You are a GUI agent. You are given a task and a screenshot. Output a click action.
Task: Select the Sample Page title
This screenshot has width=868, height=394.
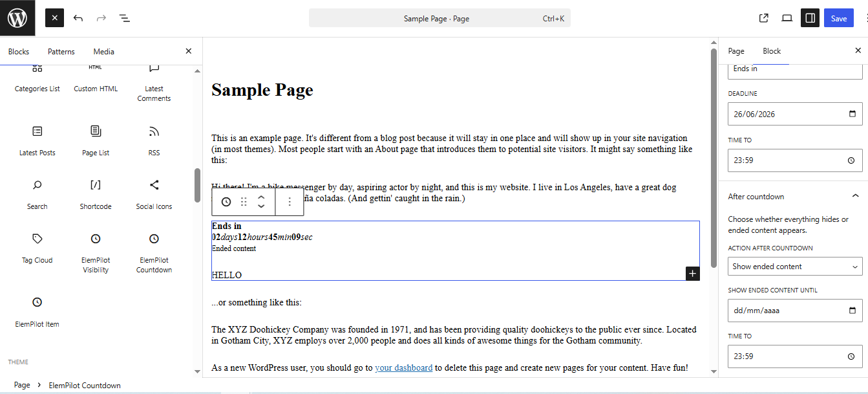[x=262, y=90]
